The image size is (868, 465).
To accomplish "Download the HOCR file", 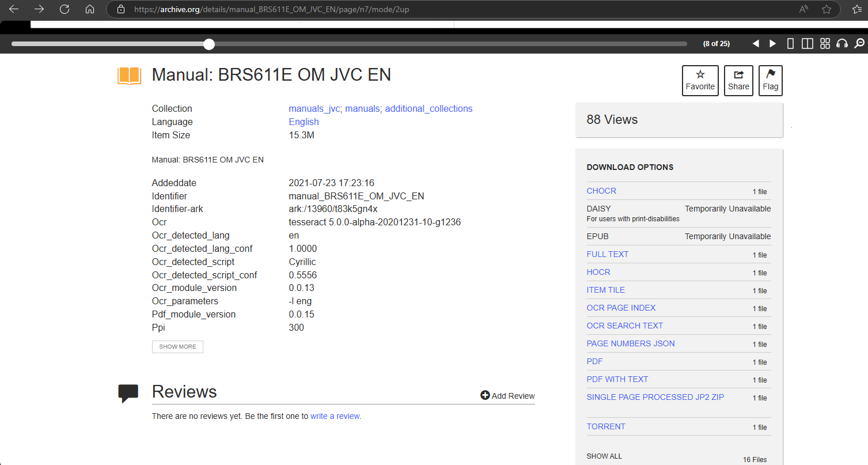I will [598, 272].
